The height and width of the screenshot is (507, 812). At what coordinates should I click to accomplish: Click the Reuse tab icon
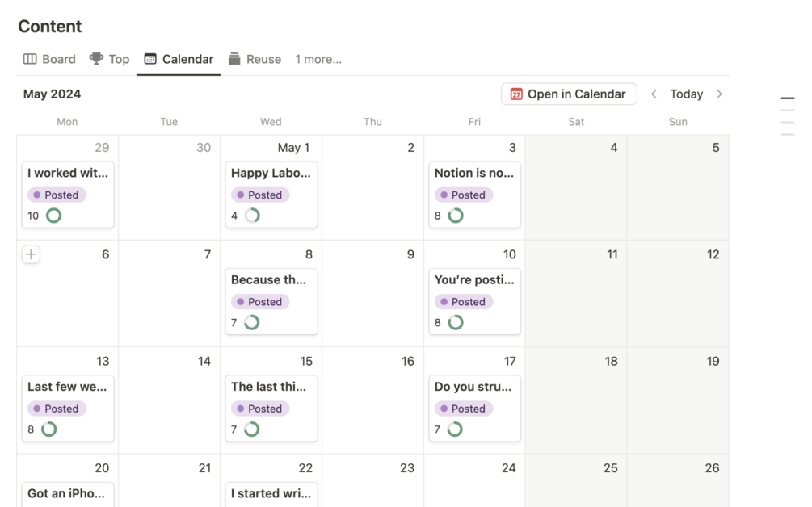coord(234,59)
